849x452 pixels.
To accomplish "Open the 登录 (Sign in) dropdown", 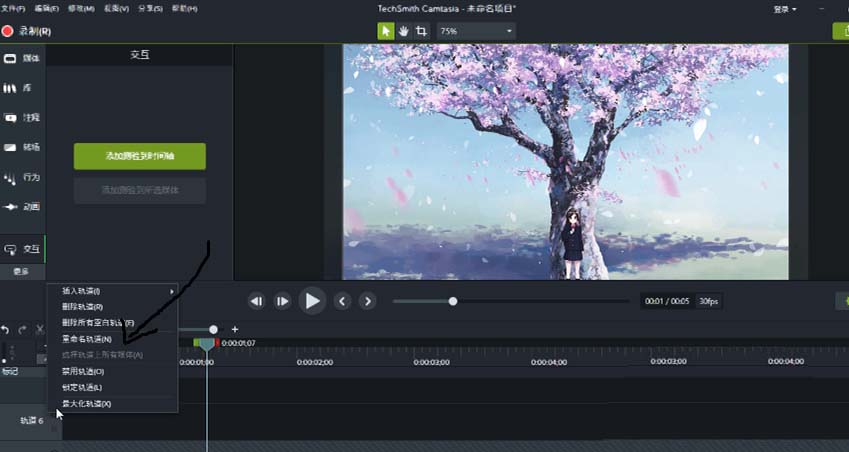I will tap(785, 9).
